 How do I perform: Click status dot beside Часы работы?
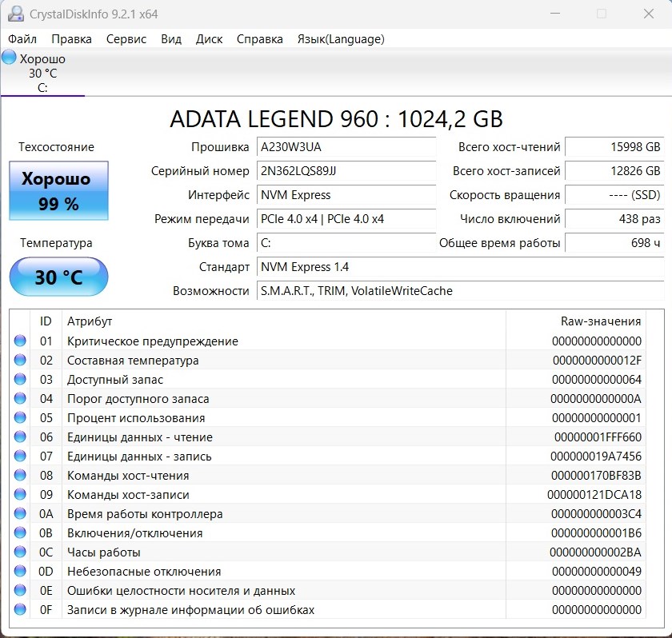pos(20,552)
